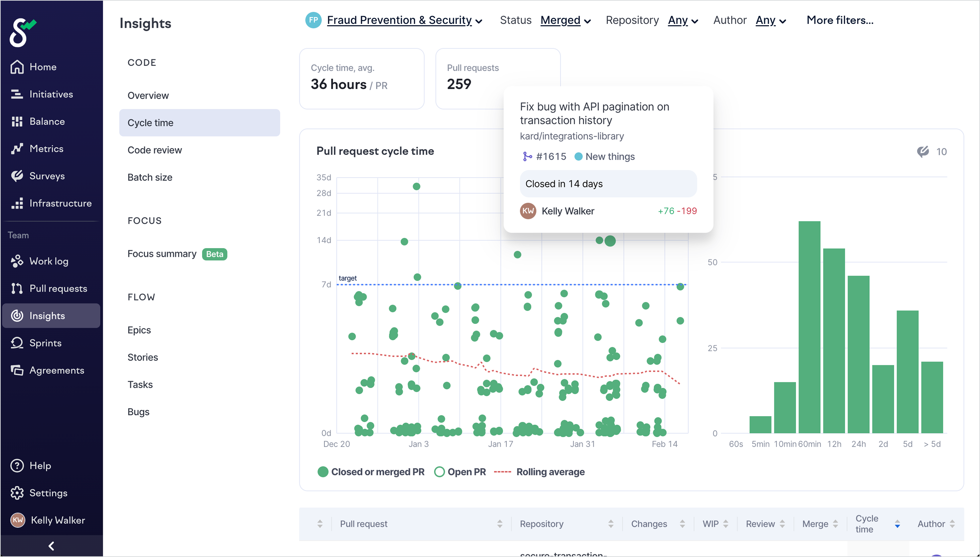Viewport: 980px width, 557px height.
Task: Open the Work log icon
Action: (x=17, y=261)
